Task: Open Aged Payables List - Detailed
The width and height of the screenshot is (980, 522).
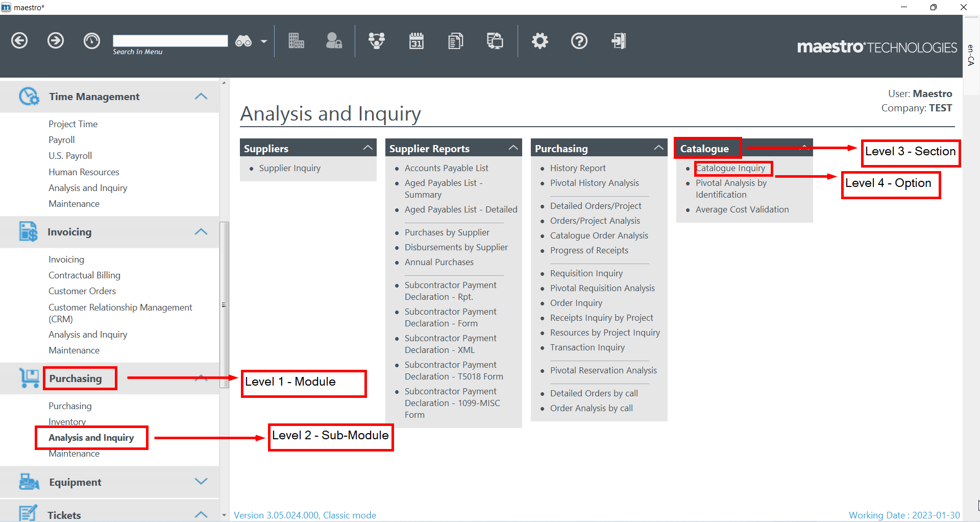Action: pos(461,209)
